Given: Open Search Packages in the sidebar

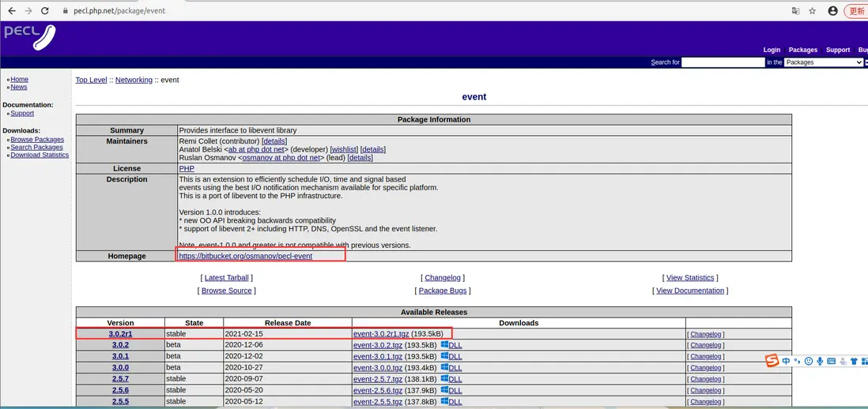Looking at the screenshot, I should [36, 148].
